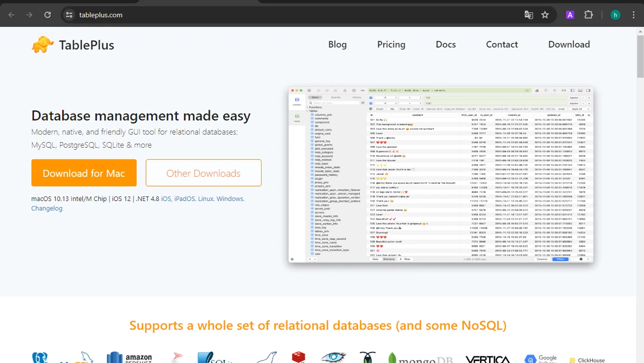
Task: Click the browser forward arrow
Action: click(29, 15)
